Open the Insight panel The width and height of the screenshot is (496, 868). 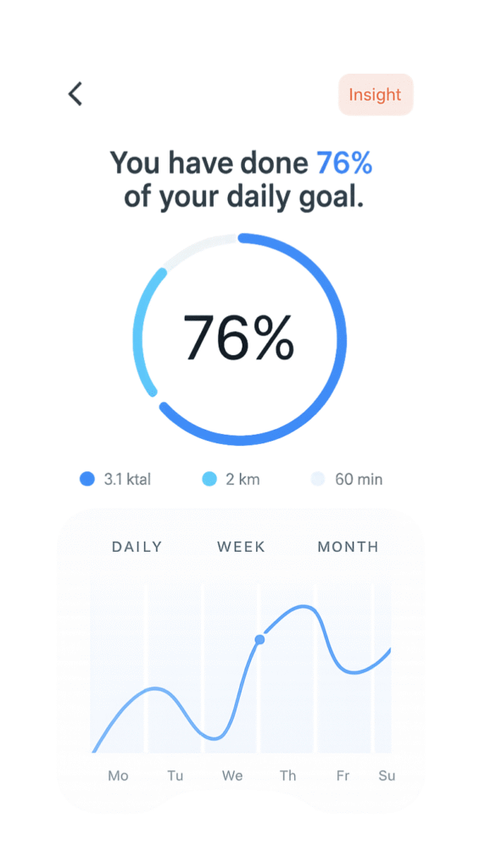[376, 94]
